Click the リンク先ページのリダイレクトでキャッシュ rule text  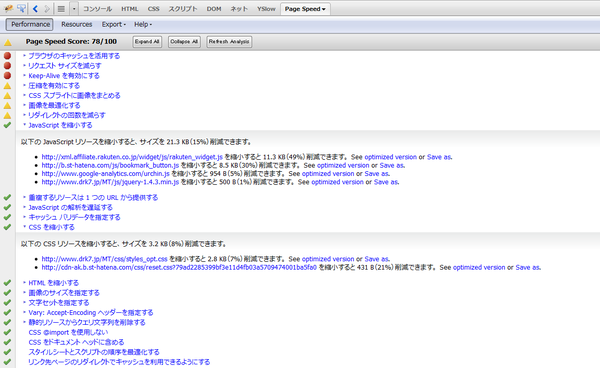tap(119, 362)
